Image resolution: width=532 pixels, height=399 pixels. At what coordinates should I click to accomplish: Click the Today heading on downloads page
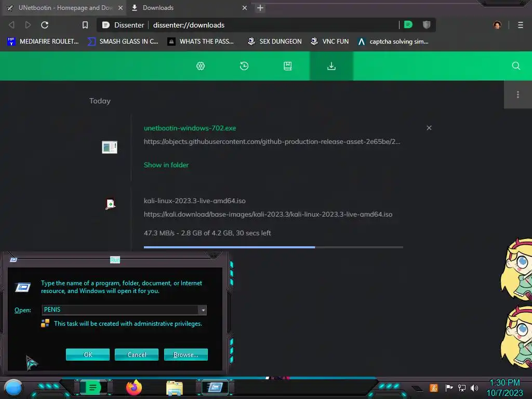100,101
